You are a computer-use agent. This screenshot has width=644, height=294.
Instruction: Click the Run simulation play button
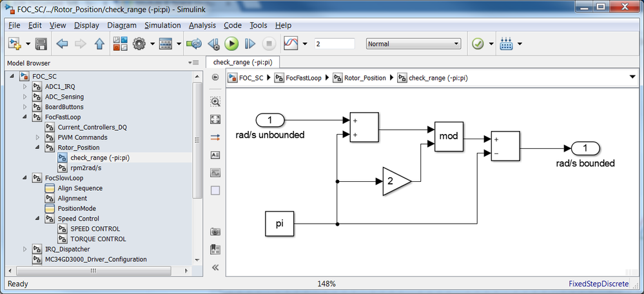pos(231,44)
